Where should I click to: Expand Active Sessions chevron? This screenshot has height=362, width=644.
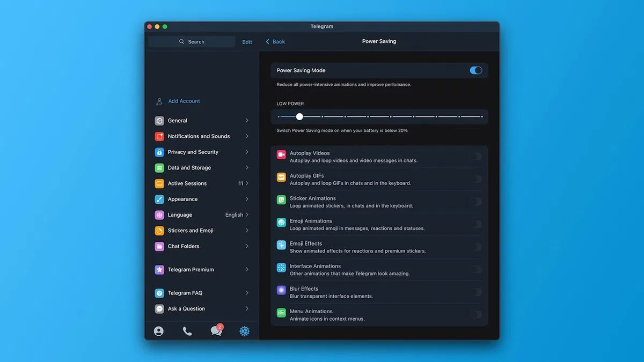(x=247, y=183)
